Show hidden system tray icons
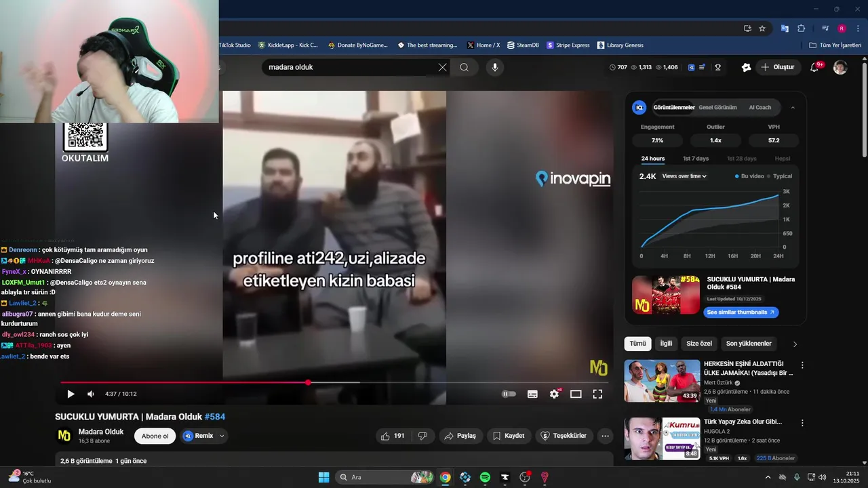Viewport: 868px width, 488px height. pos(768,477)
